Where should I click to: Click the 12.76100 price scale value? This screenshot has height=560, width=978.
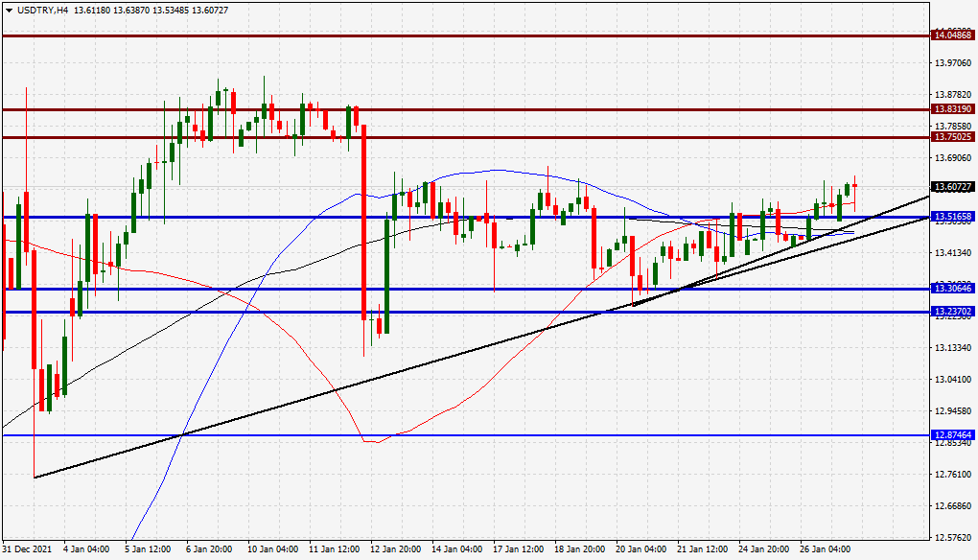(953, 475)
